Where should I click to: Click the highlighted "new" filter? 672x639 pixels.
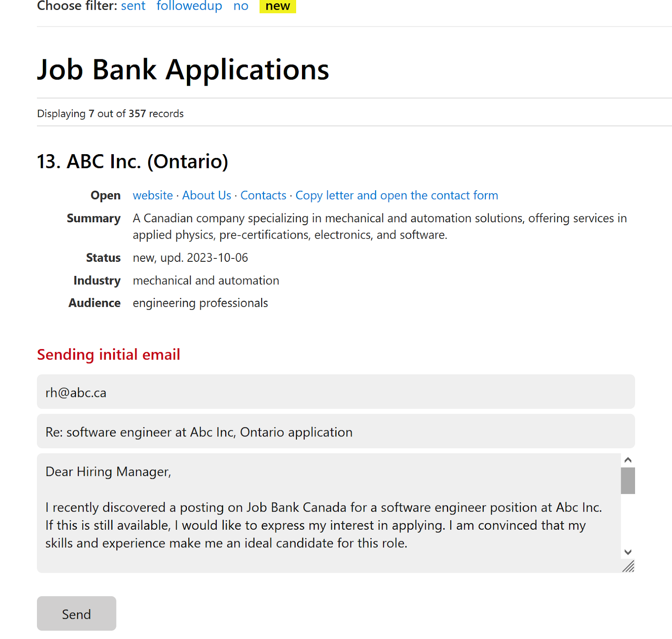coord(278,6)
